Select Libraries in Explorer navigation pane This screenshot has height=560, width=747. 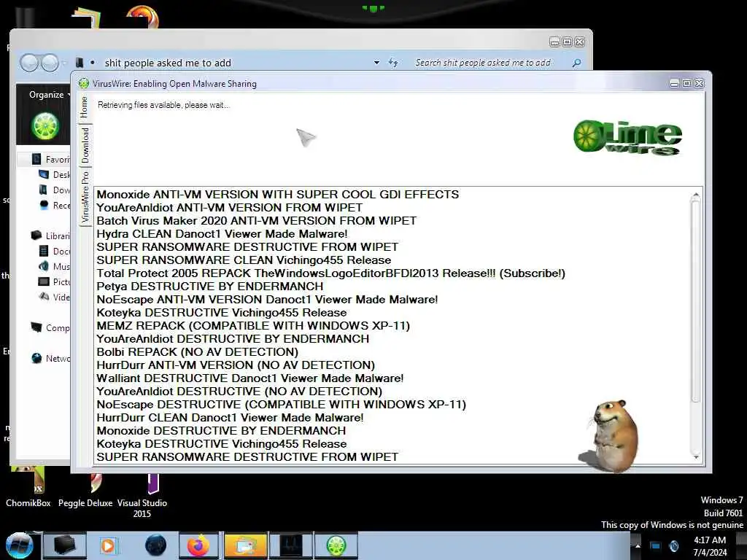tap(50, 236)
